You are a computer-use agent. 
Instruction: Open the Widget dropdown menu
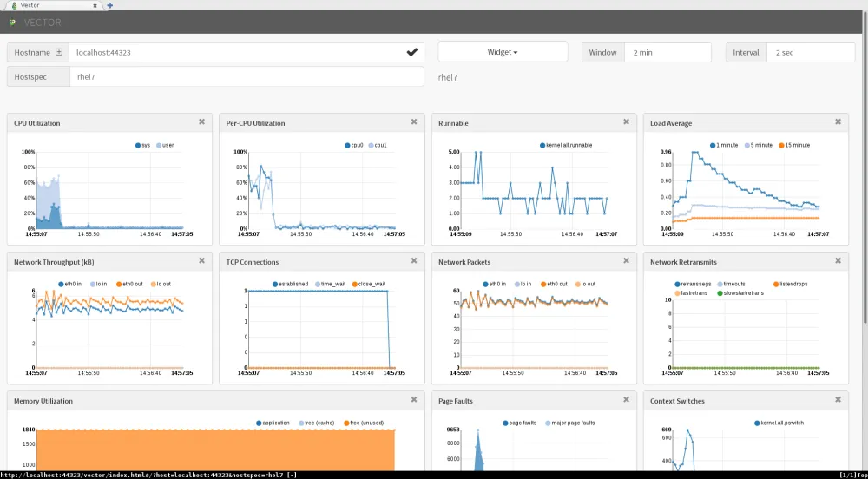(x=503, y=52)
